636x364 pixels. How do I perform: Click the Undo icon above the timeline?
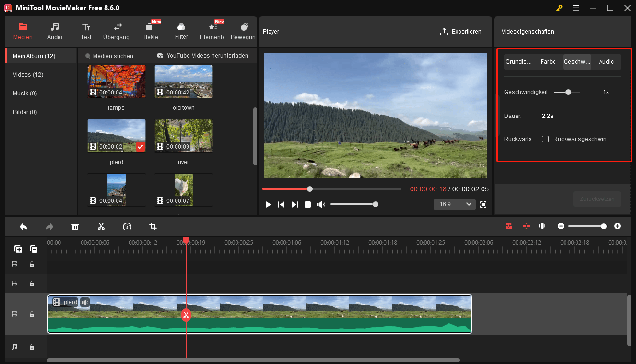pyautogui.click(x=24, y=226)
